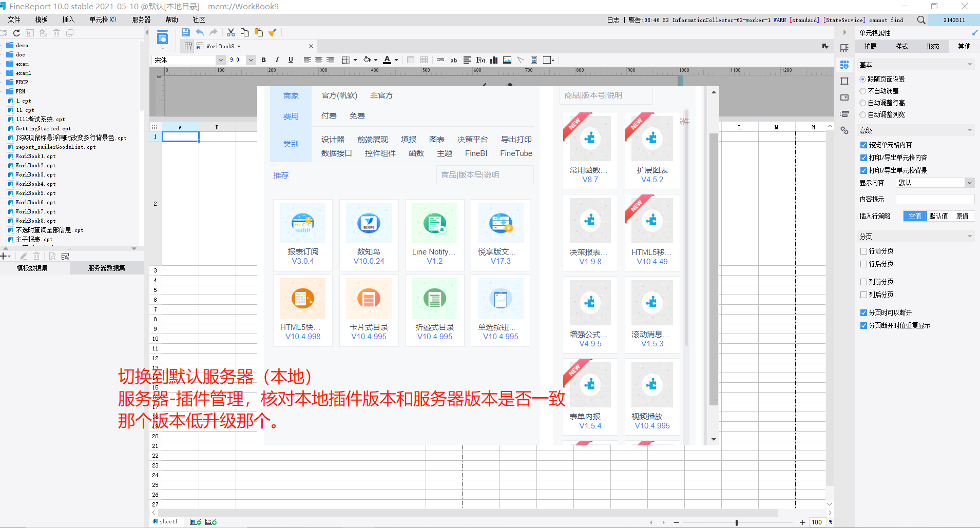Open the add dataset dropdown plus icon
Image resolution: width=980 pixels, height=528 pixels.
[x=6, y=256]
